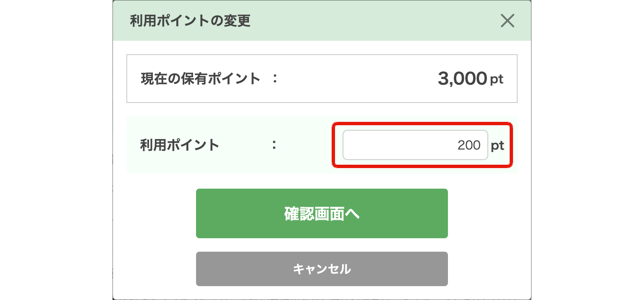Click the 200 value in the field
Viewport: 644px width, 300px height.
469,145
